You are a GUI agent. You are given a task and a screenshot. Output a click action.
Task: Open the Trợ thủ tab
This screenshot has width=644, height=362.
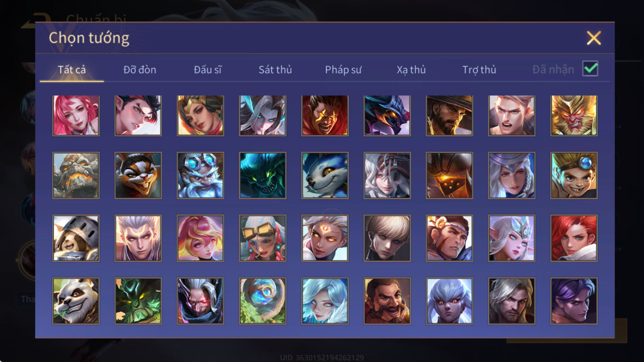[479, 70]
